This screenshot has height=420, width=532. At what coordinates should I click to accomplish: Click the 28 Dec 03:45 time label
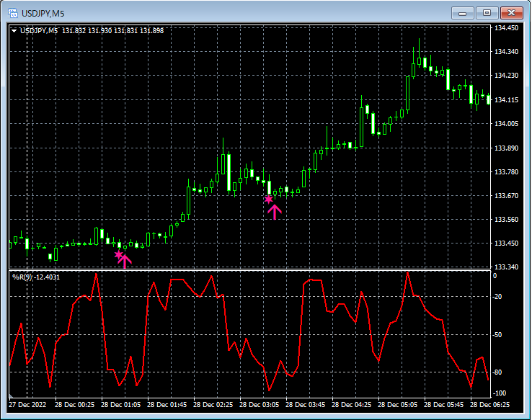[x=306, y=404]
